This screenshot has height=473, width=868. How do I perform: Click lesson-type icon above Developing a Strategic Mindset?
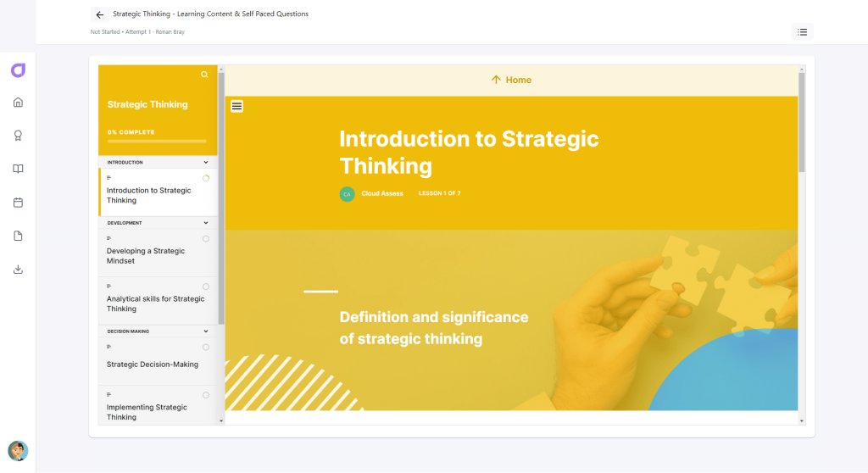tap(109, 238)
